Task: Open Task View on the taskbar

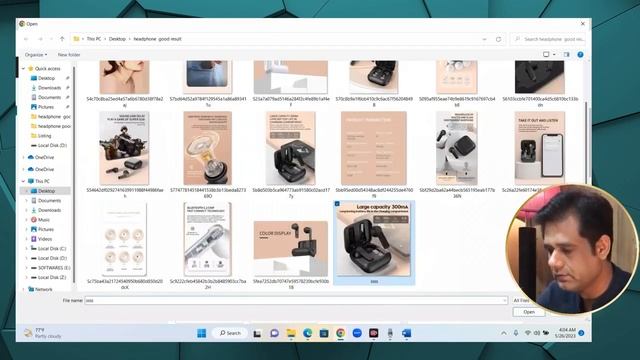Action: pyautogui.click(x=257, y=333)
